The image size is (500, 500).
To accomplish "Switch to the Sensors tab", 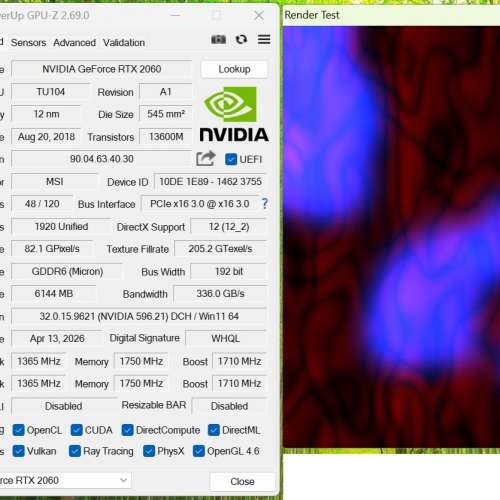I will point(28,43).
